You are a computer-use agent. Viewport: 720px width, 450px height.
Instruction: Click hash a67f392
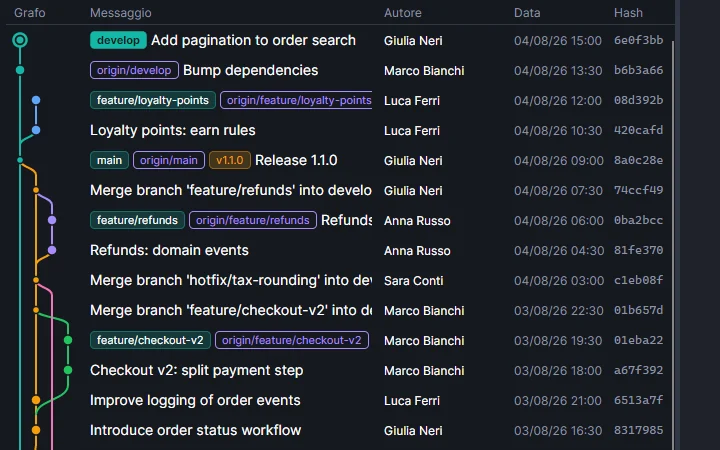point(638,370)
